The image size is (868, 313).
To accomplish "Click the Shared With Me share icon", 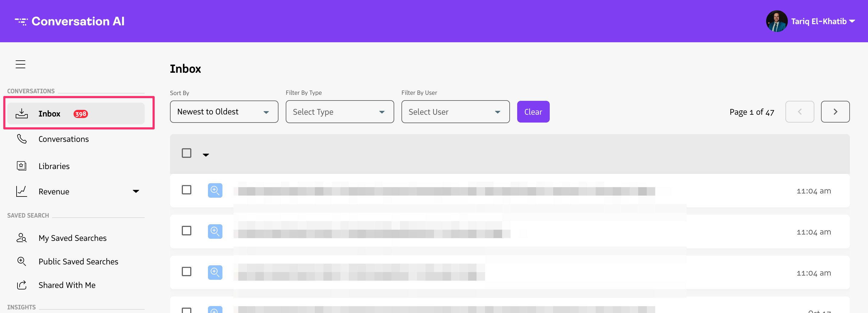I will 22,285.
